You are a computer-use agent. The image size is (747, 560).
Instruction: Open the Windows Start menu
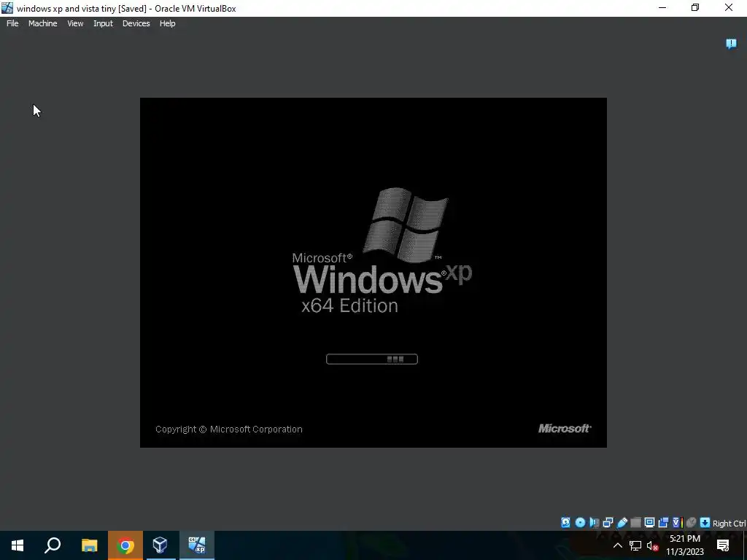coord(18,545)
